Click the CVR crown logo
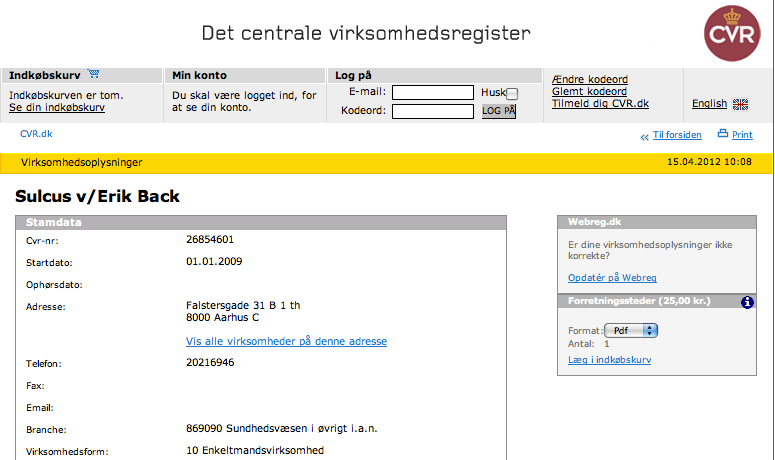This screenshot has height=460, width=775. [x=732, y=33]
